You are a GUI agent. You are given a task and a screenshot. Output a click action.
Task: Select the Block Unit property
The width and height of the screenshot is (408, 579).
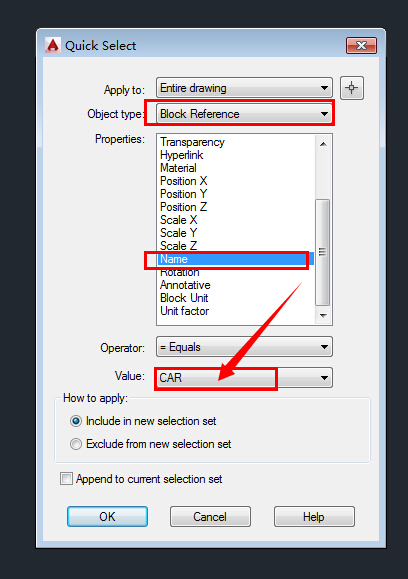(x=184, y=298)
